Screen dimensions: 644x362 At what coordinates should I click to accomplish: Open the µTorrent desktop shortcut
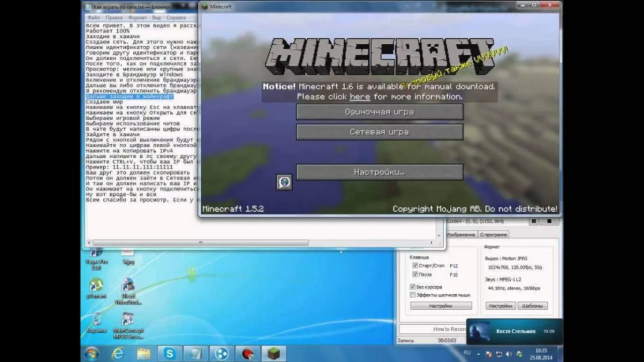tap(96, 289)
